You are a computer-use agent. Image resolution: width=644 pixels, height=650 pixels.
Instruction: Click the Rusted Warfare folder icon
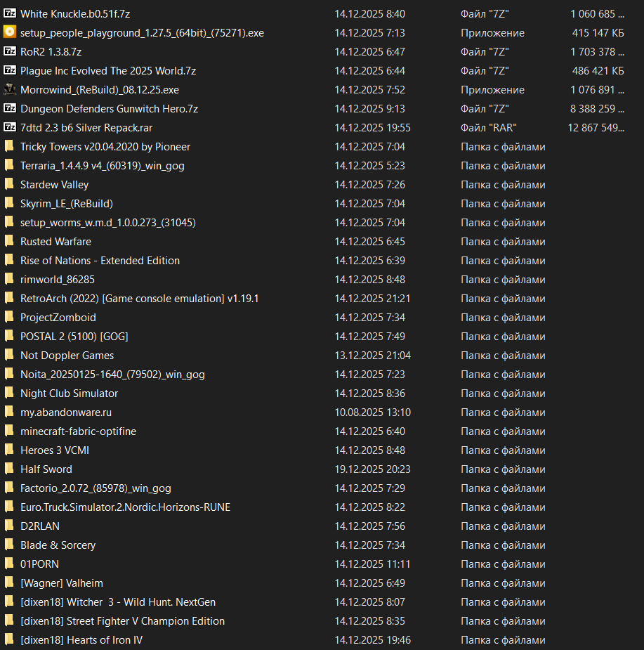(x=9, y=241)
